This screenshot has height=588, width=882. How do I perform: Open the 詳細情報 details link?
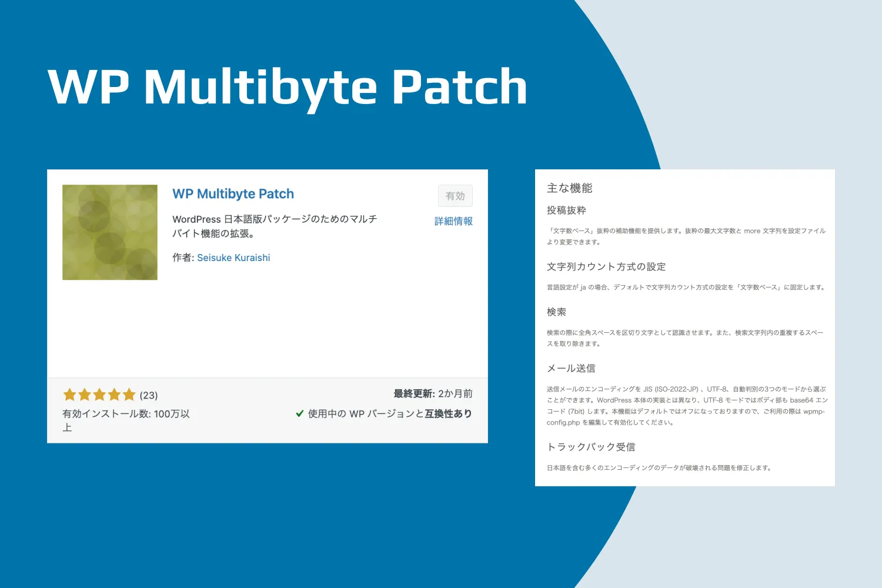tap(453, 221)
